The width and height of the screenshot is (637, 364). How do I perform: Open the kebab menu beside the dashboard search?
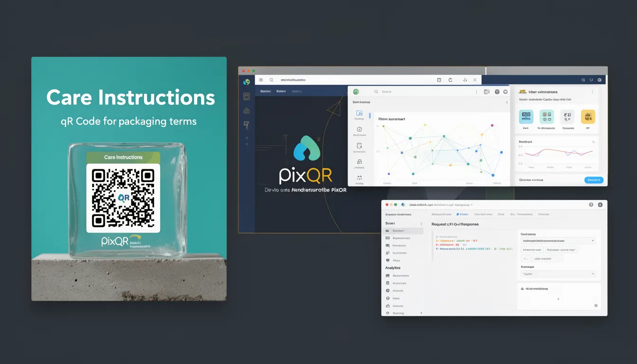tap(477, 92)
